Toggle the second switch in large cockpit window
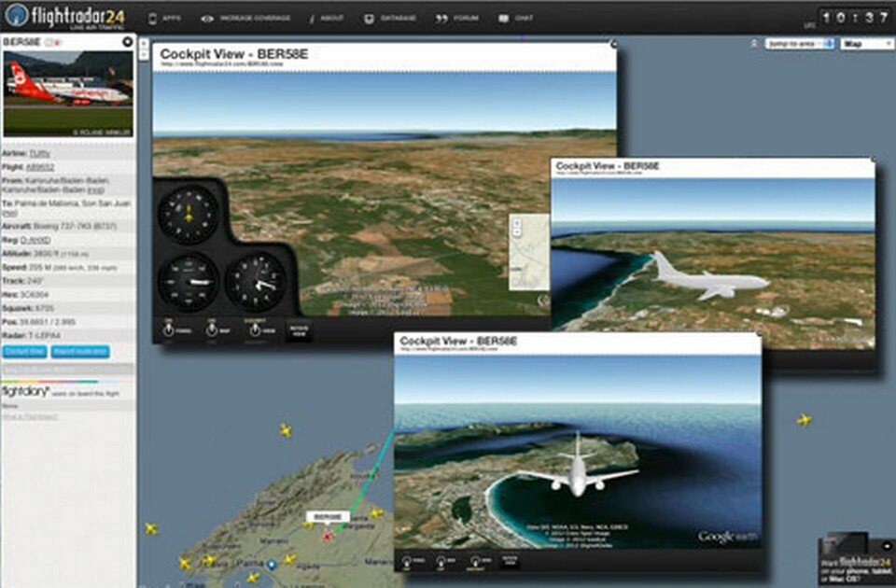 click(212, 329)
